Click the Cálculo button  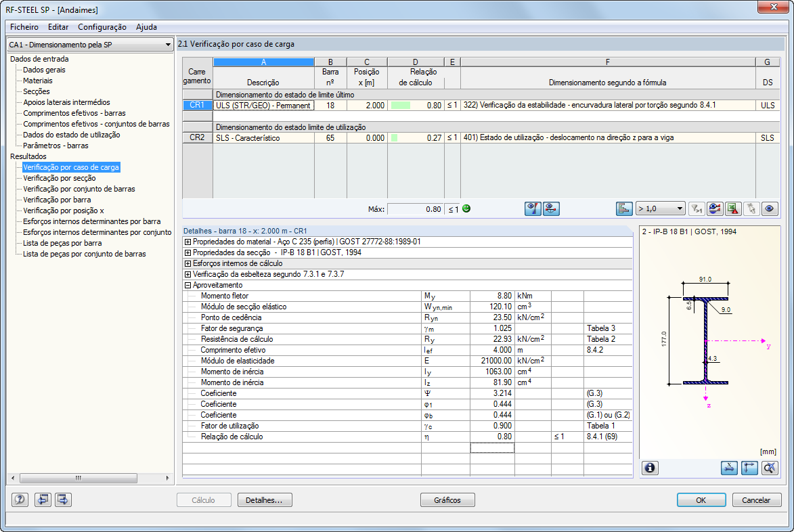click(x=204, y=500)
